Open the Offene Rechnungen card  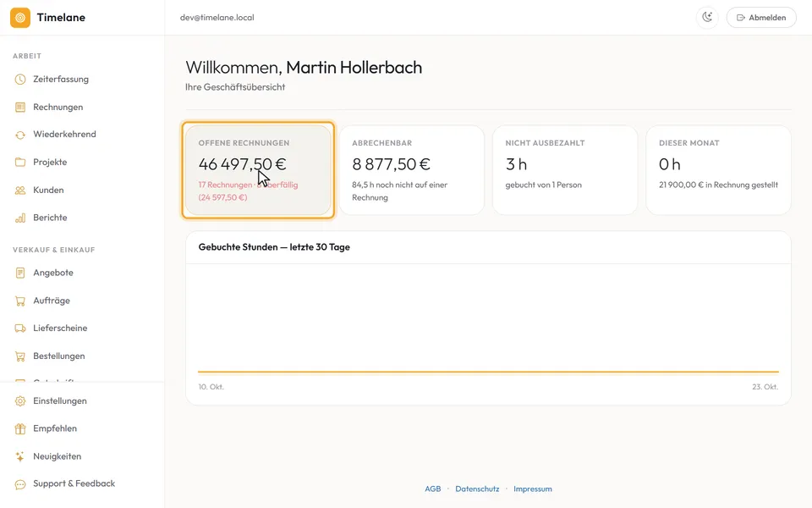click(258, 170)
